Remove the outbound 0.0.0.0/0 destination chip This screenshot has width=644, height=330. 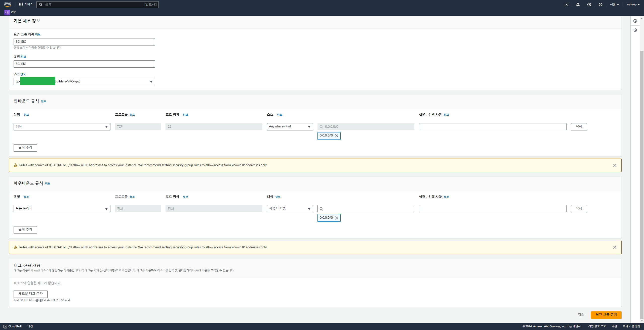337,218
